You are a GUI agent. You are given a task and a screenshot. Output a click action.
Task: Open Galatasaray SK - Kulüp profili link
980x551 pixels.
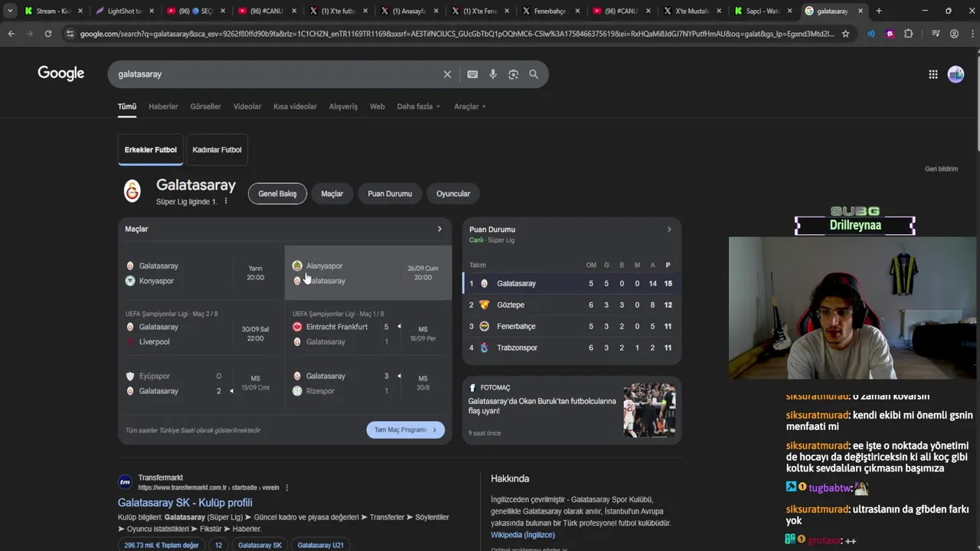[x=185, y=503]
